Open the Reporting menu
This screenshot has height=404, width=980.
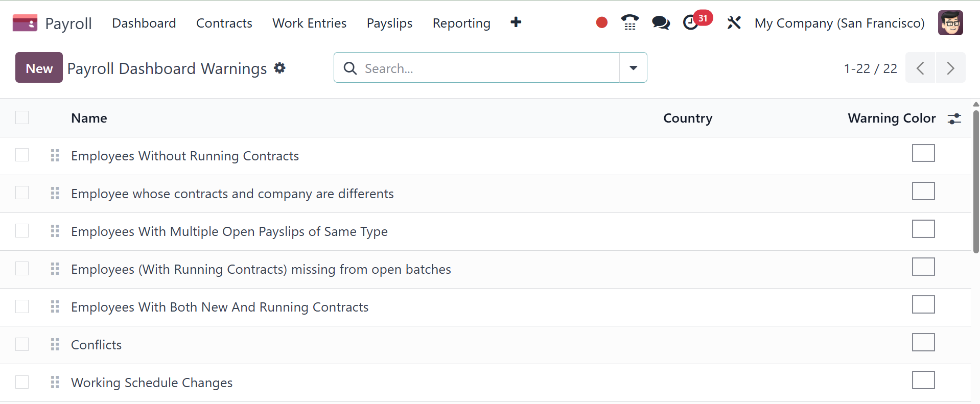coord(461,23)
